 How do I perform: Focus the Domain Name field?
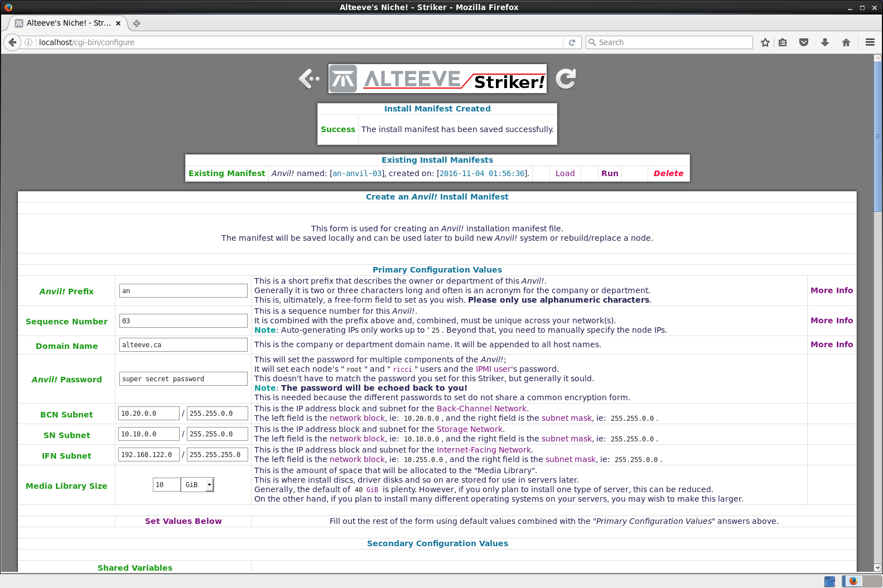[184, 345]
